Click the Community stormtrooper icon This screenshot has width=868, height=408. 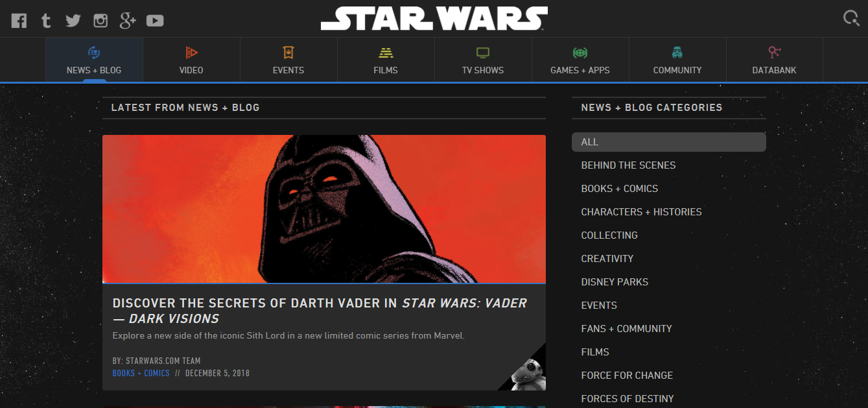(677, 52)
